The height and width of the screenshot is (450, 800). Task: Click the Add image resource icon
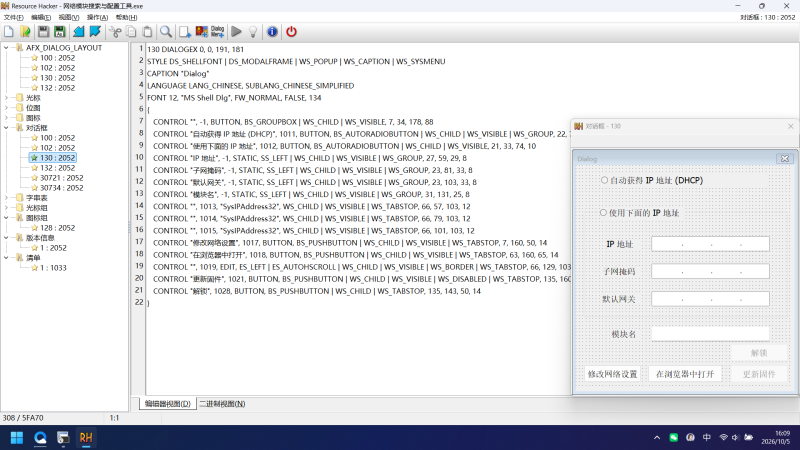pyautogui.click(x=202, y=32)
